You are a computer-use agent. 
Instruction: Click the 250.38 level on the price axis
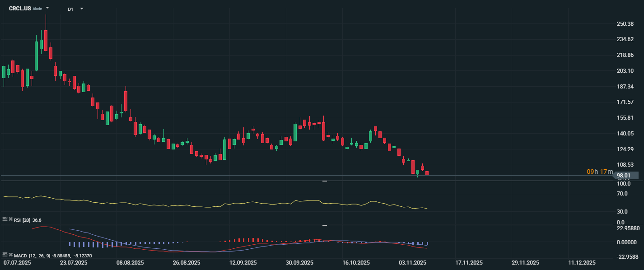625,24
